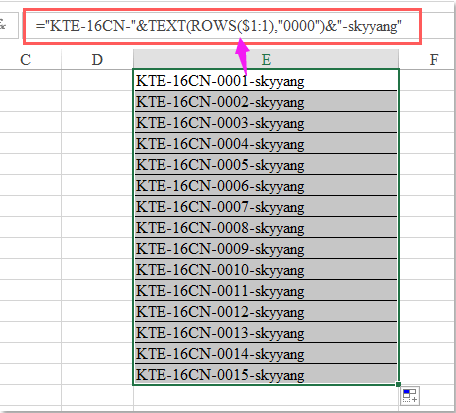Select cell KTE-16CN-0005-skyyang

click(x=266, y=164)
